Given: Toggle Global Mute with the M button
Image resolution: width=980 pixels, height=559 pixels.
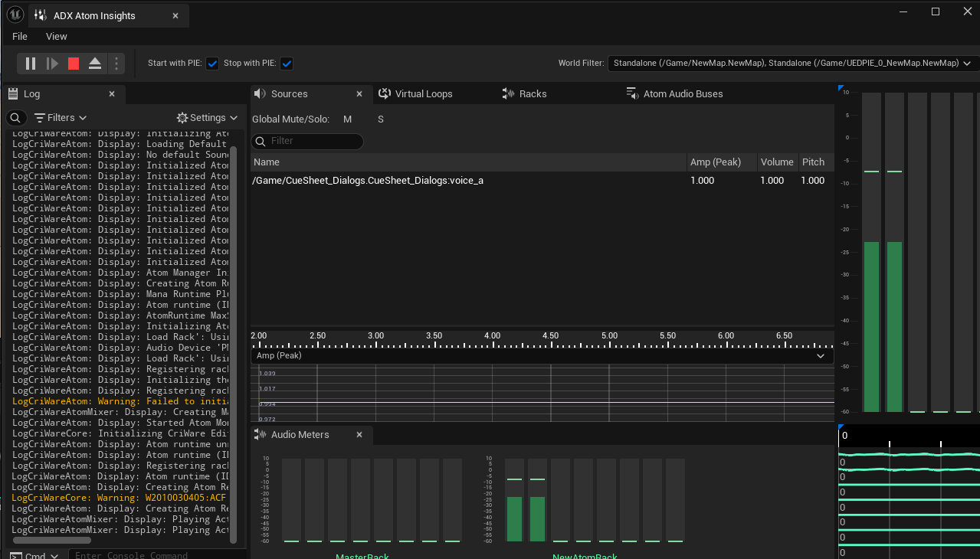Looking at the screenshot, I should [x=346, y=119].
